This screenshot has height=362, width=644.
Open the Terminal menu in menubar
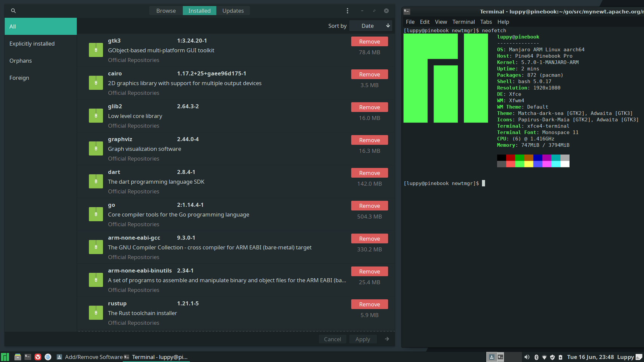coord(463,22)
